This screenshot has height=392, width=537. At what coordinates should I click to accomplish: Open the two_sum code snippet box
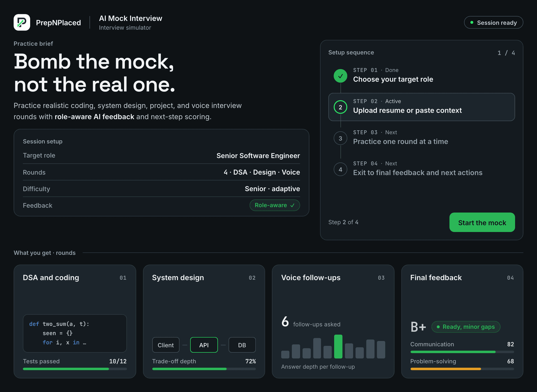click(x=75, y=333)
